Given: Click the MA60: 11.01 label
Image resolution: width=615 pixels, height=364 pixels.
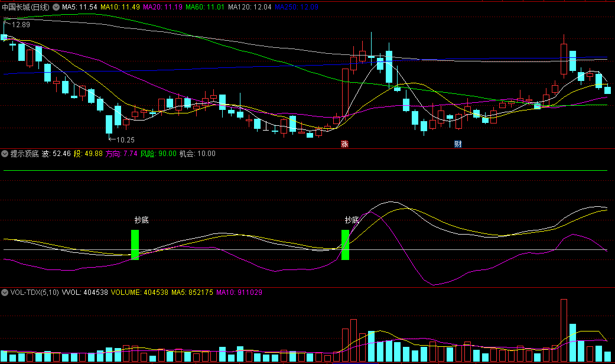Looking at the screenshot, I should pyautogui.click(x=205, y=7).
